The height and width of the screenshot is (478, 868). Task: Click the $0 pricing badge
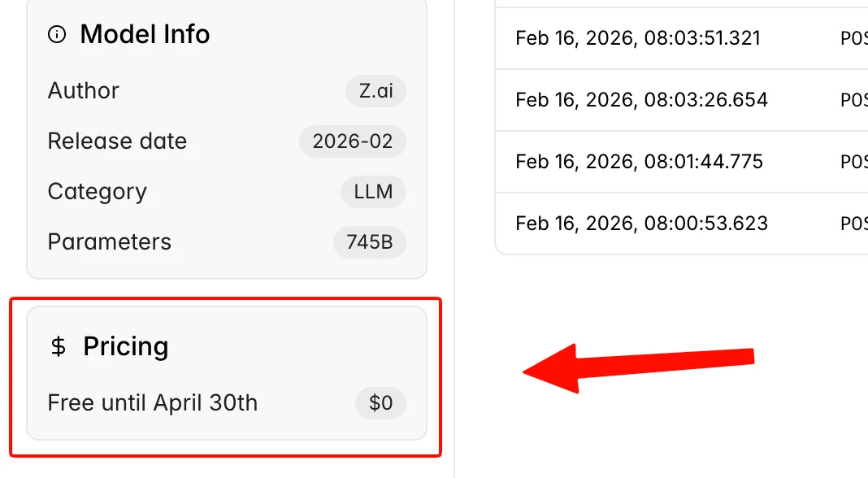click(380, 402)
